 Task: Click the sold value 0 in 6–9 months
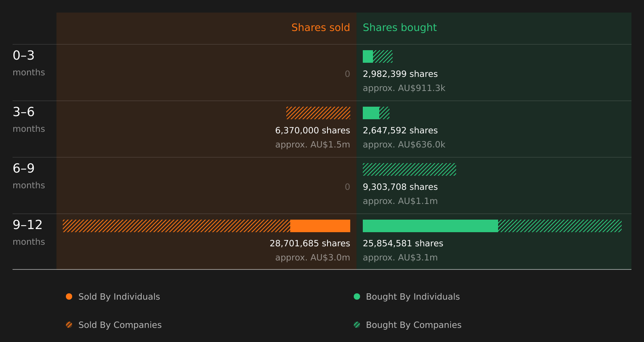pos(347,187)
